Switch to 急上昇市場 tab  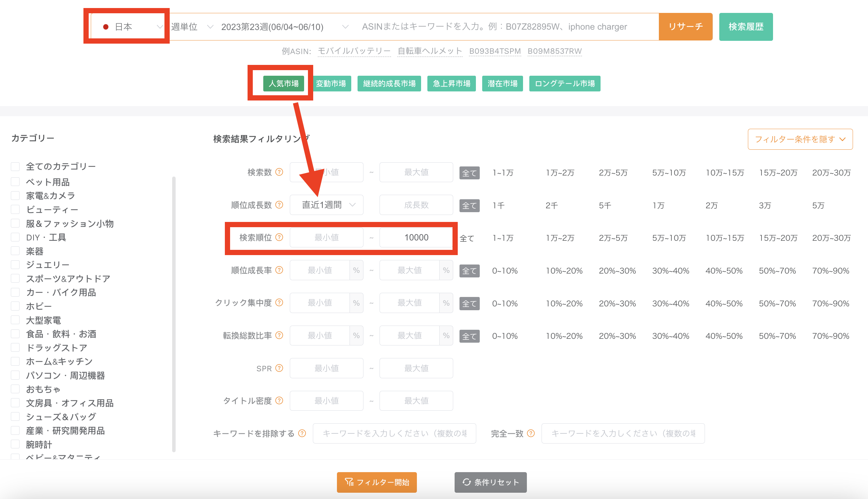click(451, 83)
